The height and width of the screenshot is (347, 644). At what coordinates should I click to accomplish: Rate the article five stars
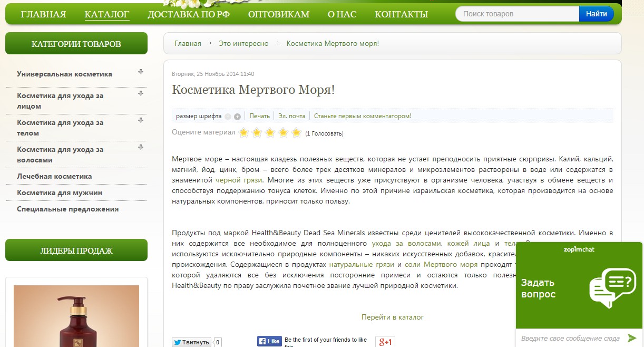[296, 132]
